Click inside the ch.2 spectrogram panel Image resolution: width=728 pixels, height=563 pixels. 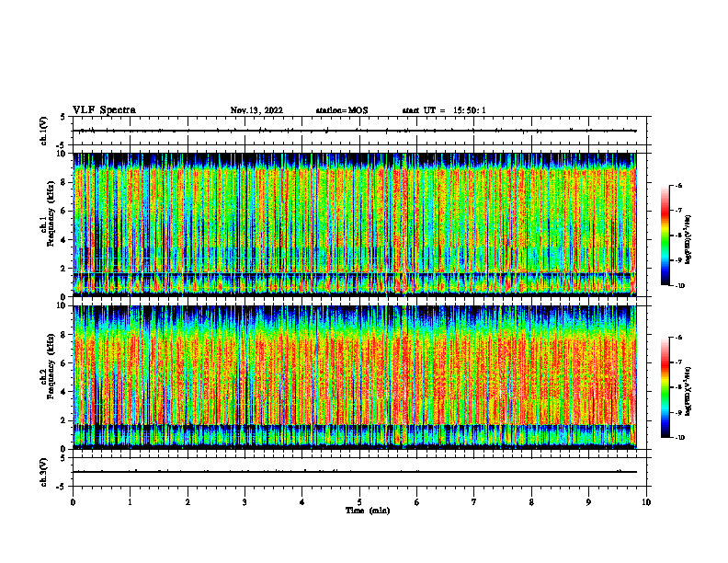(355, 377)
